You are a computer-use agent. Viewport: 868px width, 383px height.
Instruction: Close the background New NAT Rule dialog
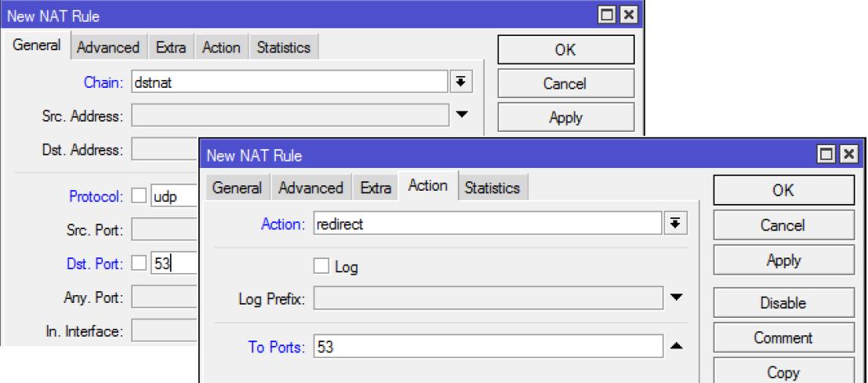click(x=629, y=15)
